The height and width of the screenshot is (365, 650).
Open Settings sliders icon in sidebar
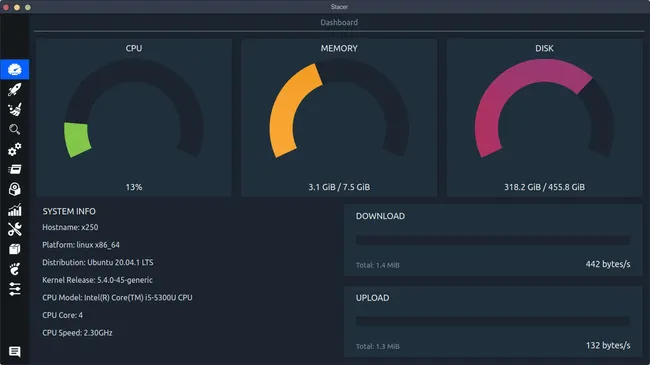pyautogui.click(x=15, y=289)
